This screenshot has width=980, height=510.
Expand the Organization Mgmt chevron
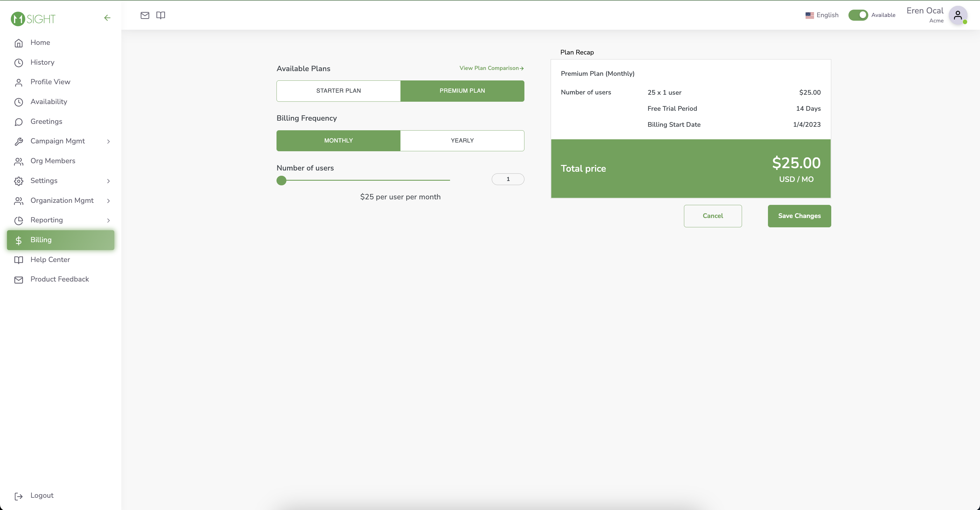108,201
